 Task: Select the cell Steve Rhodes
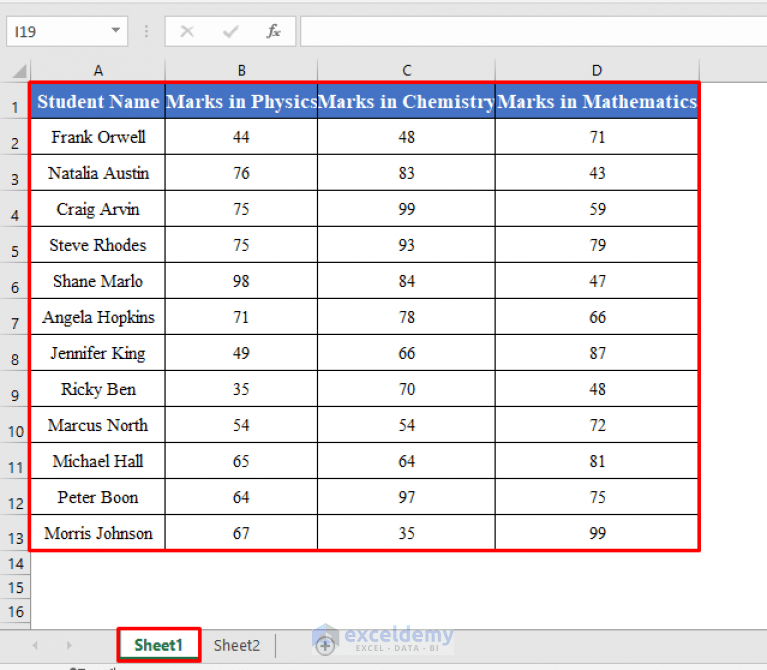[98, 245]
